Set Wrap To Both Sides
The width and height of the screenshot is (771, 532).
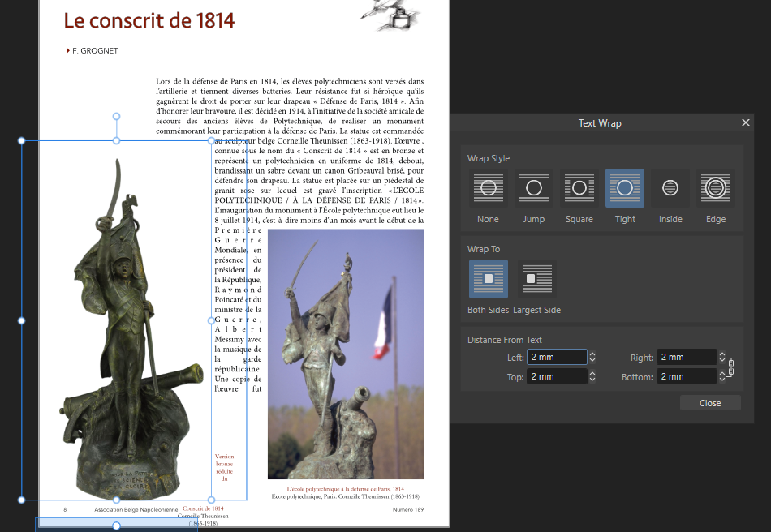point(489,278)
